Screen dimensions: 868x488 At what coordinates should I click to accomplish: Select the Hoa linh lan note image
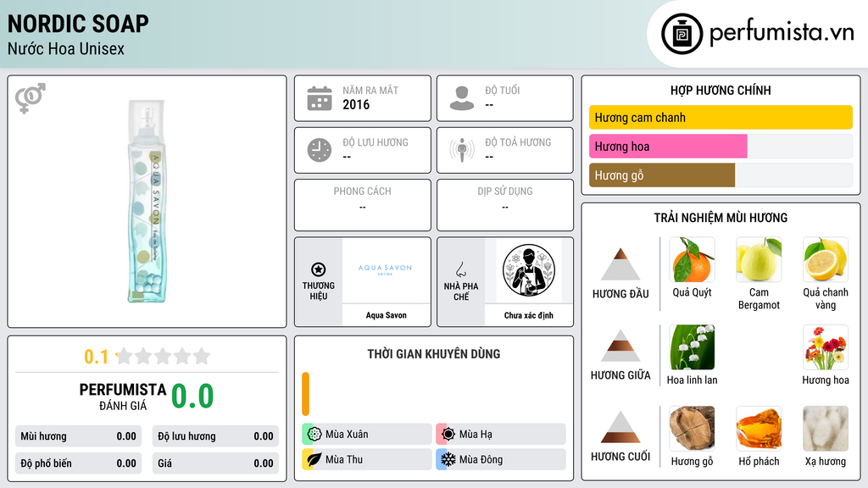pyautogui.click(x=692, y=347)
